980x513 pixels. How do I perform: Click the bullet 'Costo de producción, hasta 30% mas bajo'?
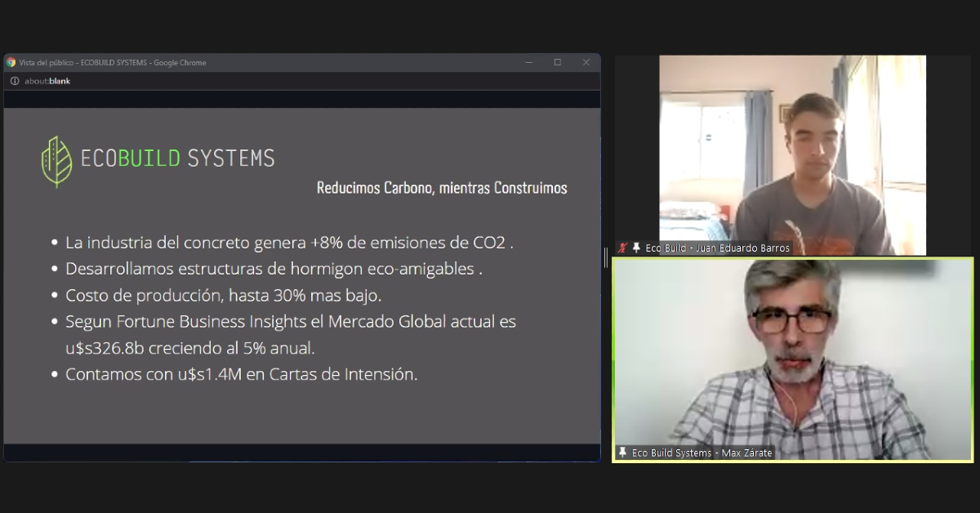(224, 295)
